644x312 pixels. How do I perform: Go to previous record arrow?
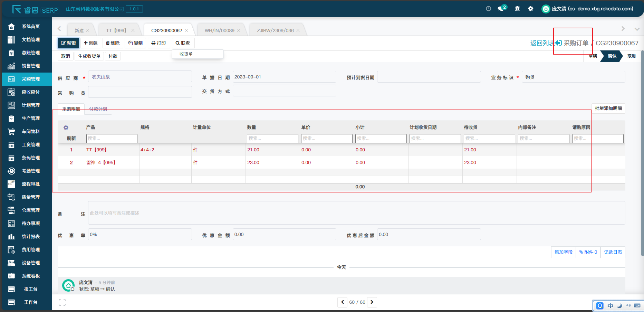[x=342, y=302]
